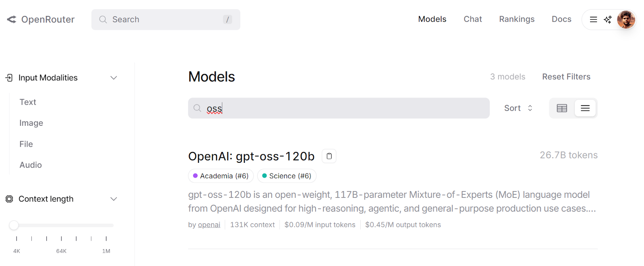The height and width of the screenshot is (266, 644).
Task: Collapse the Context length section
Action: (113, 199)
